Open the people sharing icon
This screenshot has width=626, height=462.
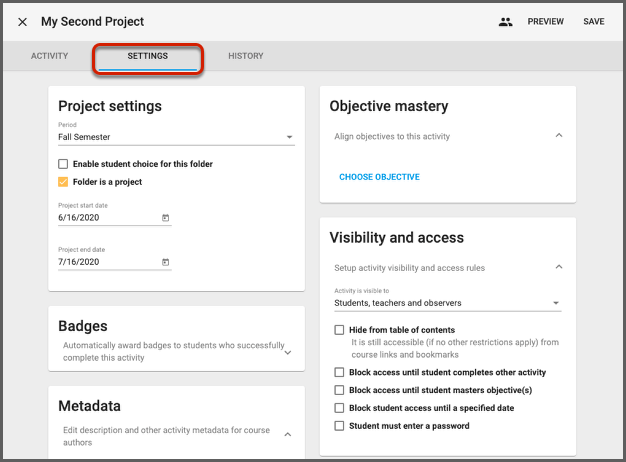(x=505, y=22)
